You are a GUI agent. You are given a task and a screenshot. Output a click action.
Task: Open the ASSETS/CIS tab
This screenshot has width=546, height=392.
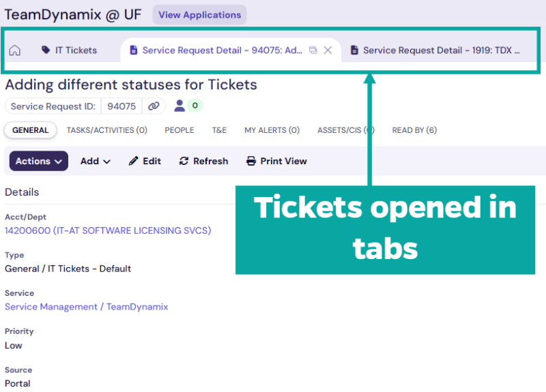pos(346,130)
